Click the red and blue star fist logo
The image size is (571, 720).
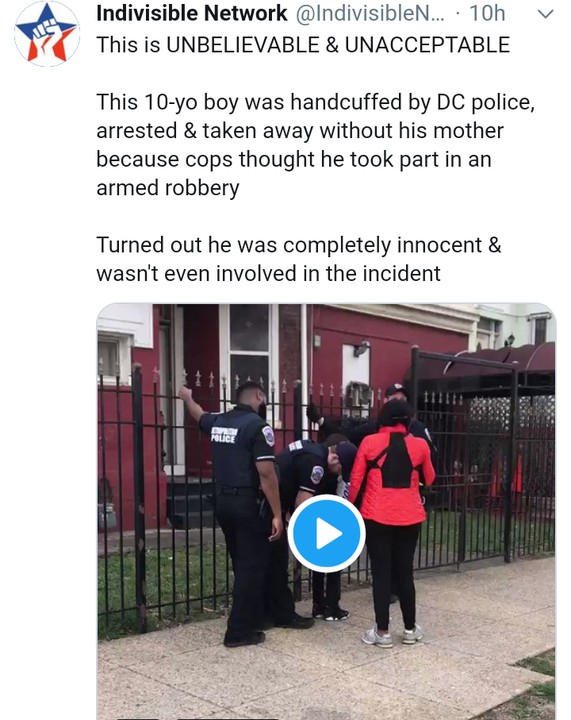pyautogui.click(x=47, y=34)
